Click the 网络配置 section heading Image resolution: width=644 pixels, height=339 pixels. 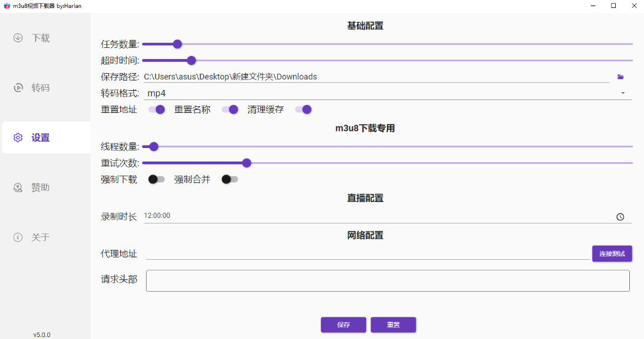point(365,235)
